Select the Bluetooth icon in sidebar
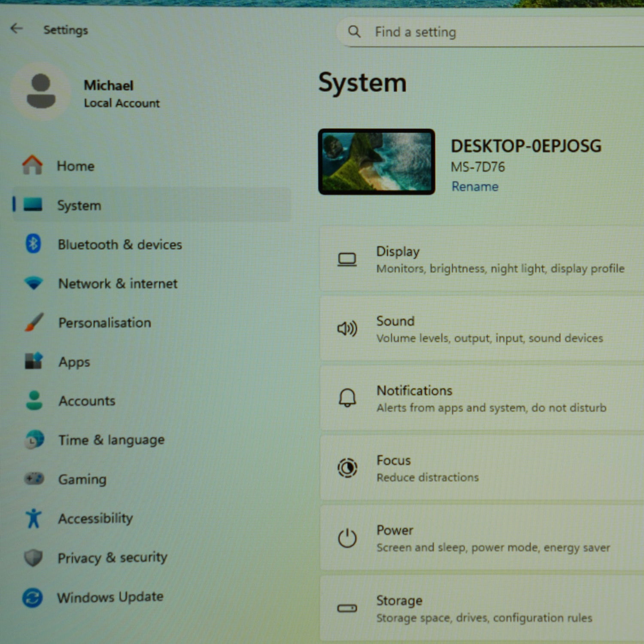The height and width of the screenshot is (644, 644). 33,244
